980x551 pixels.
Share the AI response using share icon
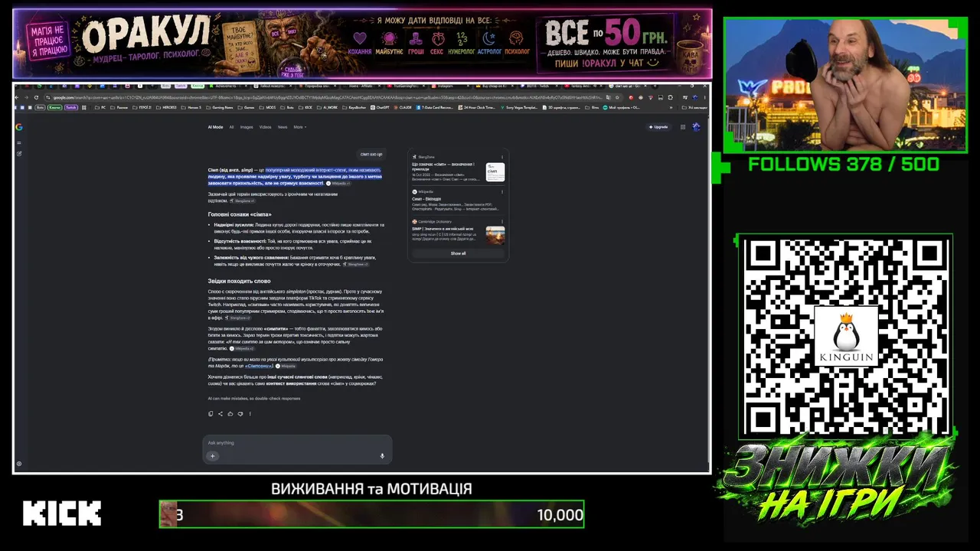(220, 414)
